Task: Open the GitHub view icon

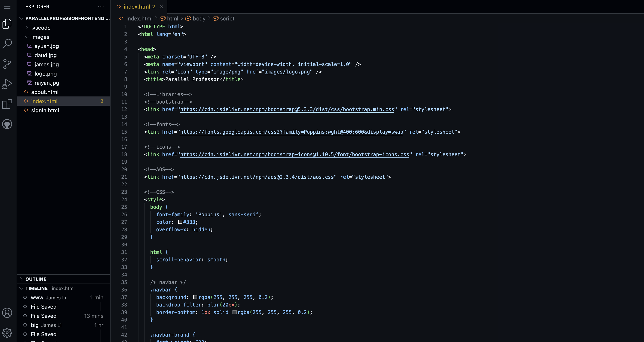Action: click(x=7, y=124)
